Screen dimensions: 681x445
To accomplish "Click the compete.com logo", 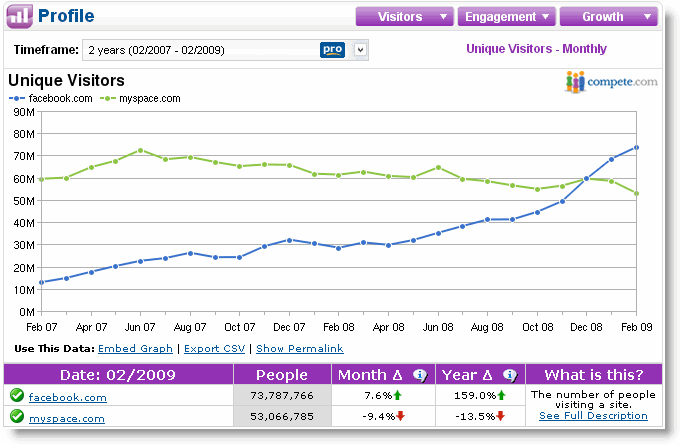I will point(611,82).
